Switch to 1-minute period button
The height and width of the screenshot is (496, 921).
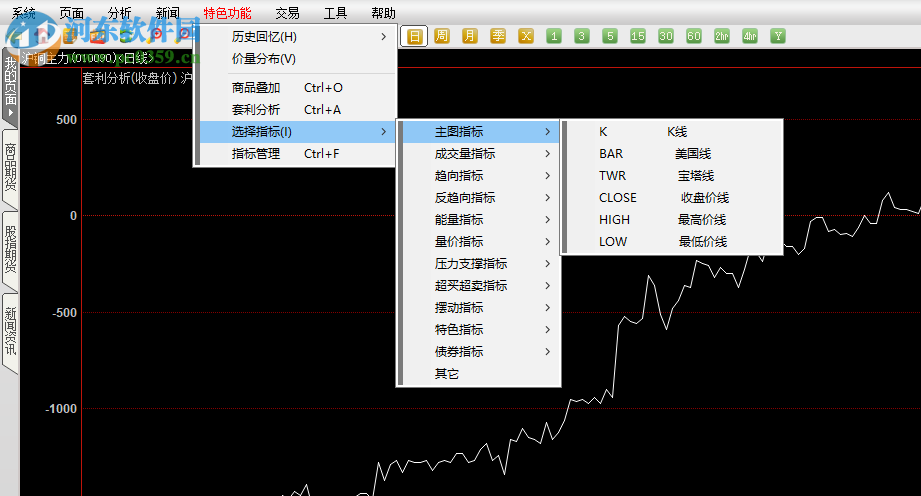click(x=554, y=36)
